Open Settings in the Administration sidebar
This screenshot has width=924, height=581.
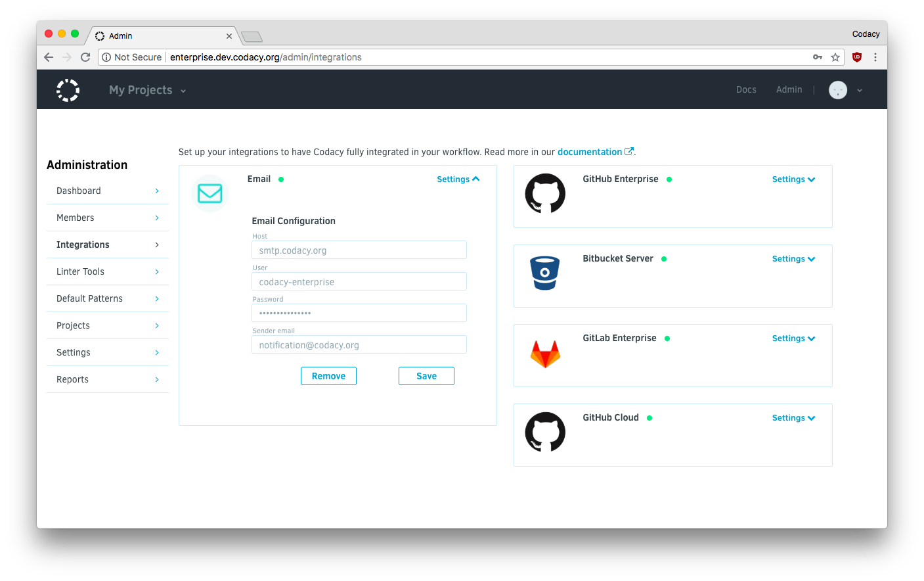[108, 352]
